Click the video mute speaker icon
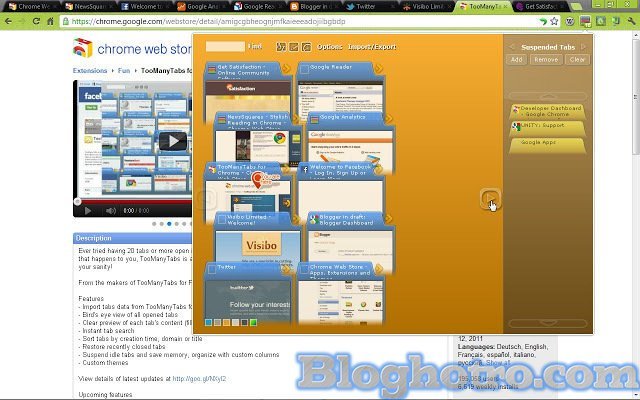This screenshot has width=640, height=400. [x=111, y=211]
